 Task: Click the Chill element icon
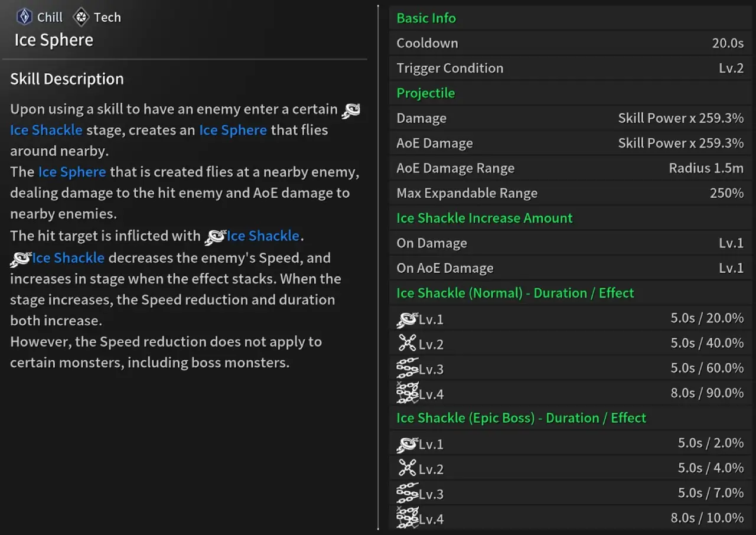(x=22, y=17)
